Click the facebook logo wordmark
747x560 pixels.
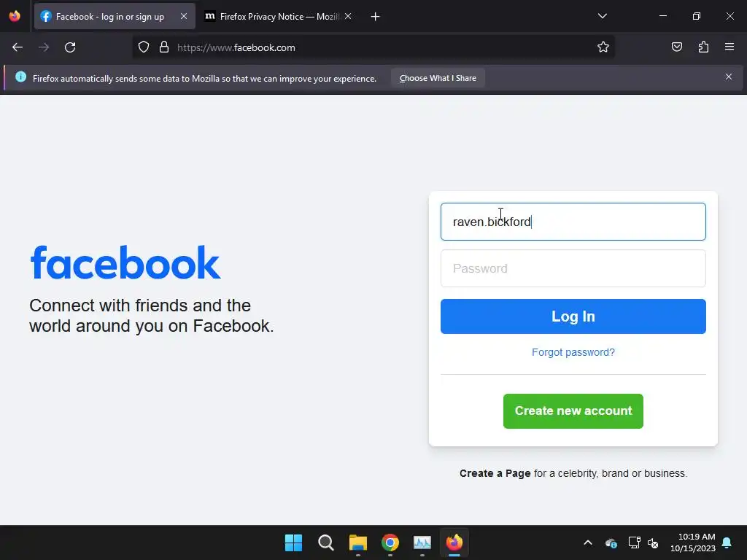pyautogui.click(x=125, y=262)
